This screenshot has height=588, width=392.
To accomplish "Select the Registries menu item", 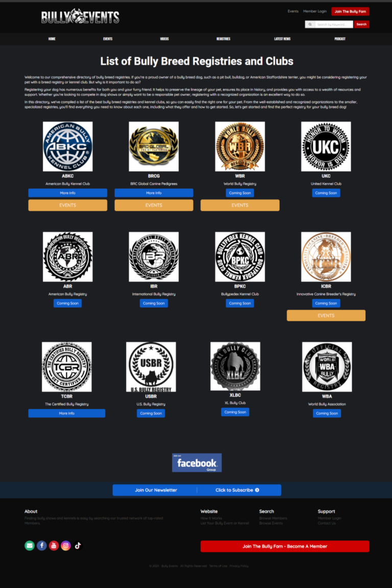I will coord(223,39).
